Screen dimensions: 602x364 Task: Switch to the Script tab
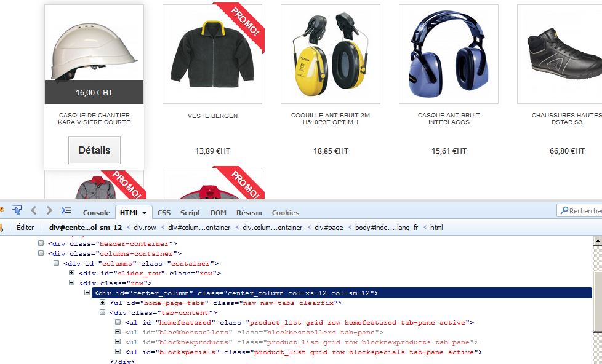[x=190, y=213]
